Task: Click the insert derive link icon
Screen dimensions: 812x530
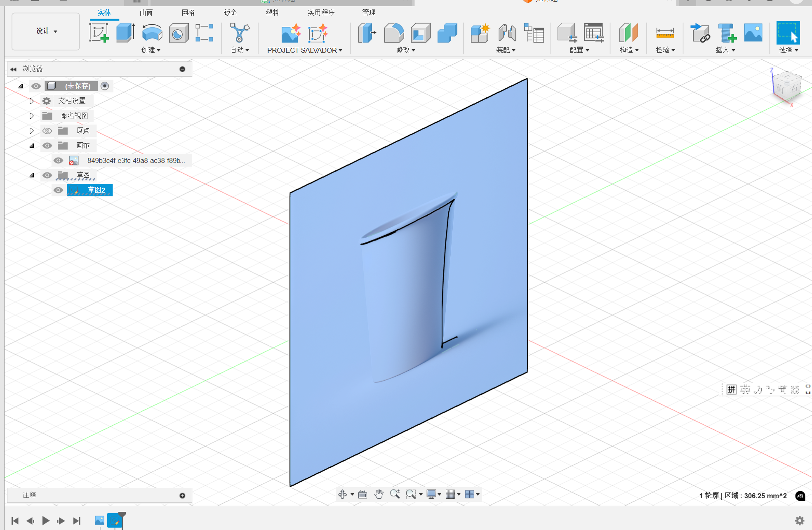Action: pyautogui.click(x=700, y=33)
